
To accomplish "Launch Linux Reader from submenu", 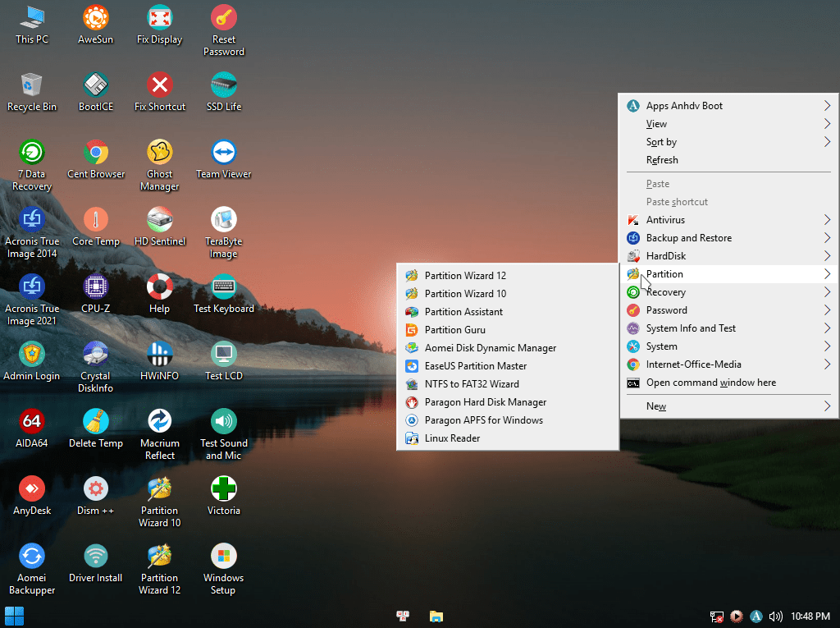I will tap(508, 438).
